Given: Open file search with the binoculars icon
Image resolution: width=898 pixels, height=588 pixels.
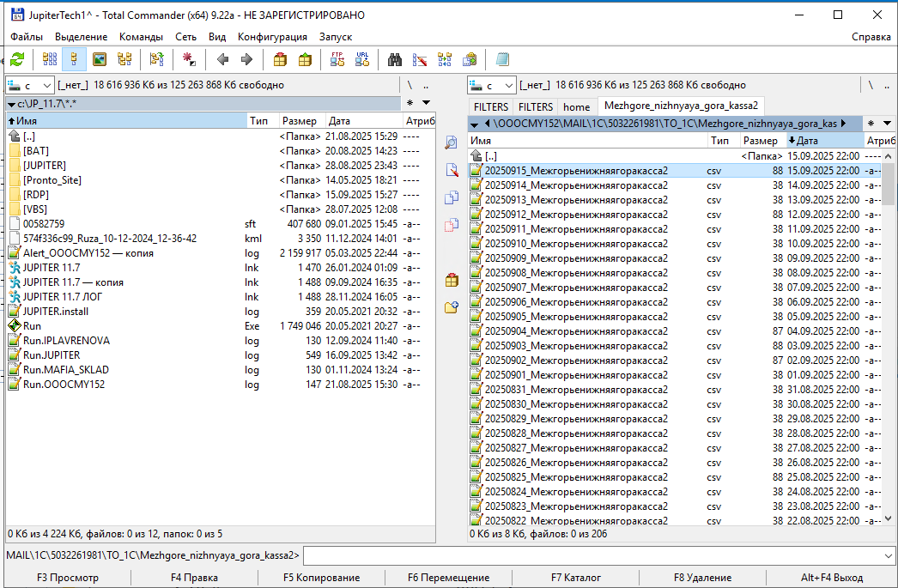Looking at the screenshot, I should pos(395,59).
